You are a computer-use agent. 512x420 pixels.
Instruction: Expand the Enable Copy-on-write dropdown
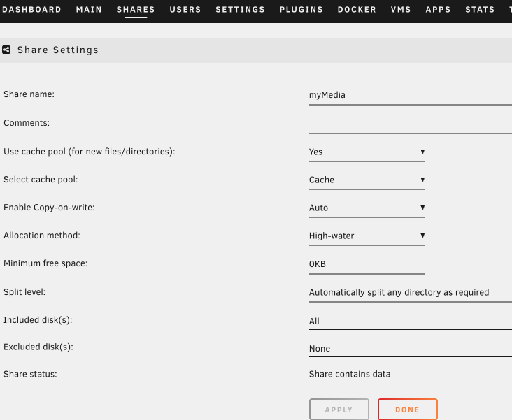367,208
